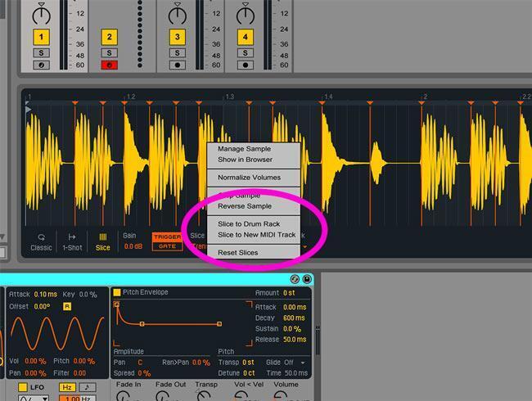Select Reverse Sample in context menu
The height and width of the screenshot is (401, 532).
[x=245, y=206]
